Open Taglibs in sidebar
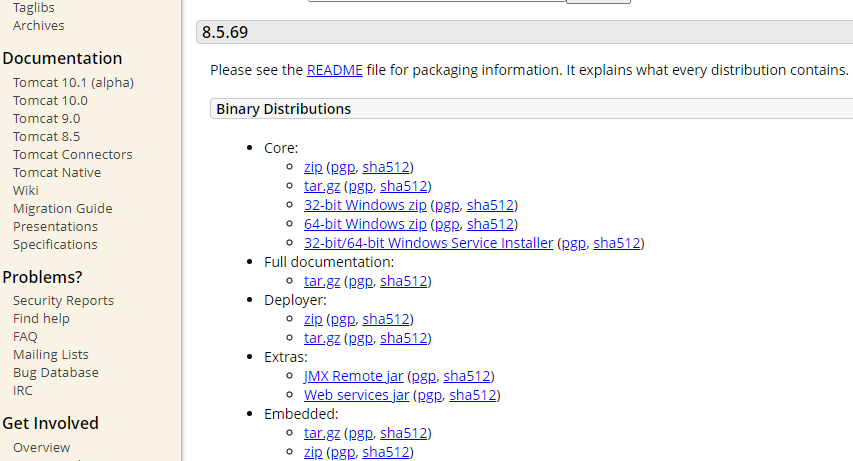853x461 pixels. [34, 8]
